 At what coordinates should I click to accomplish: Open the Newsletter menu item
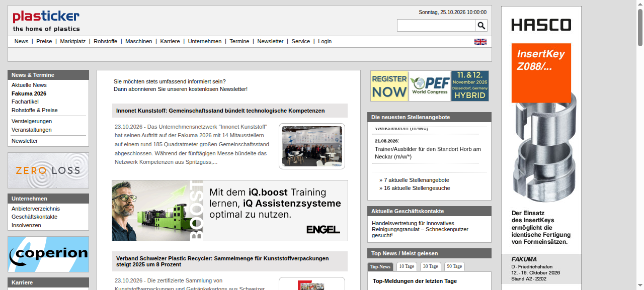tap(271, 41)
